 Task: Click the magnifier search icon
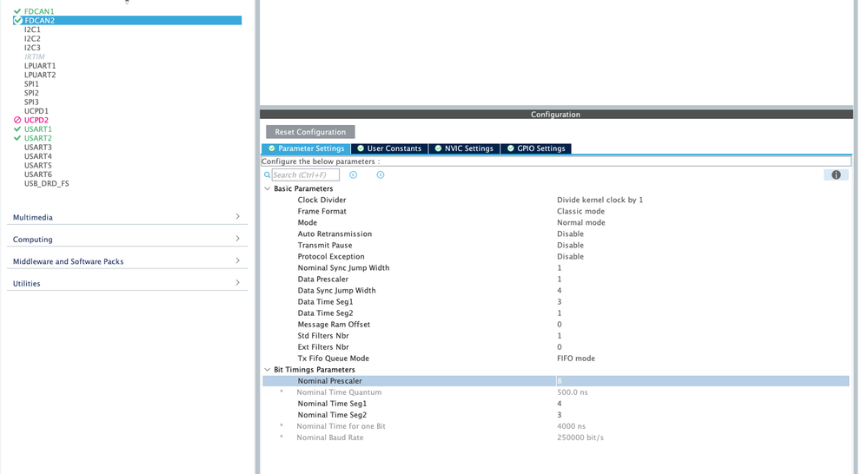click(268, 174)
